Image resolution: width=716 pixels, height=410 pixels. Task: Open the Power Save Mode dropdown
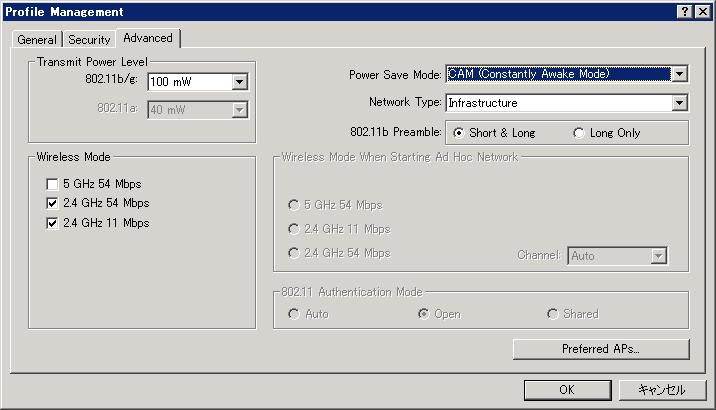679,74
